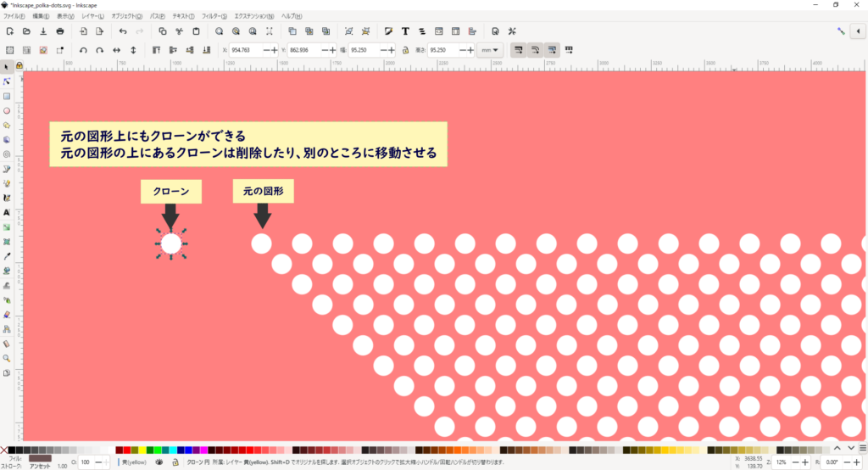Select the Dropper color picker tool
The width and height of the screenshot is (868, 470).
point(7,256)
